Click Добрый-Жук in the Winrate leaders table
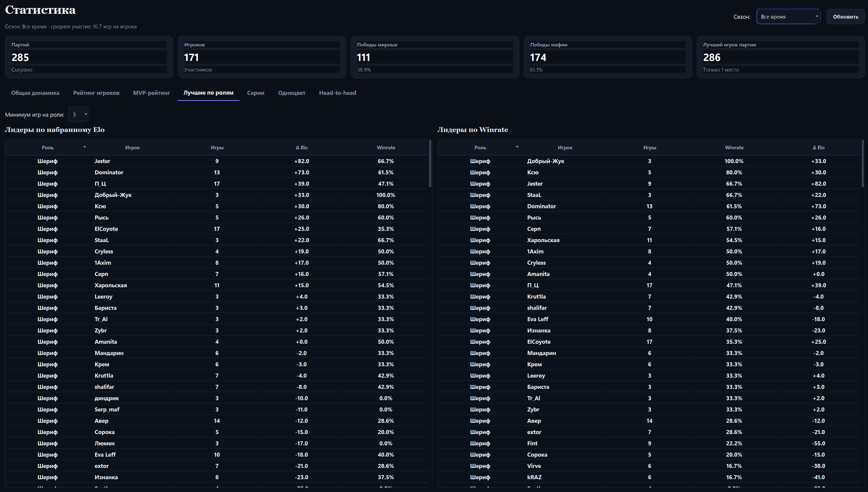The image size is (868, 492). [545, 161]
